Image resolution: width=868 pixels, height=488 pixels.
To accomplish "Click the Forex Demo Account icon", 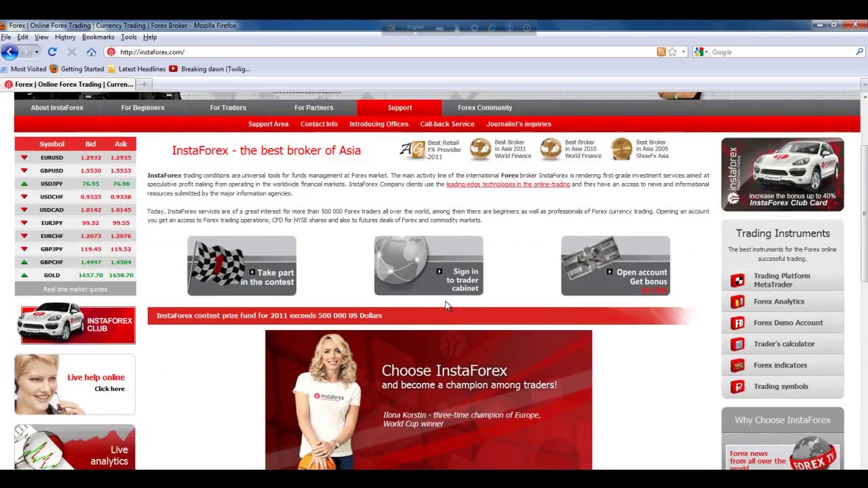I will 737,323.
